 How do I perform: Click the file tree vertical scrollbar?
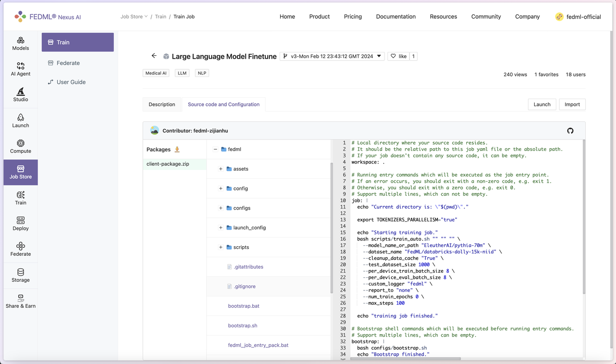[332, 228]
